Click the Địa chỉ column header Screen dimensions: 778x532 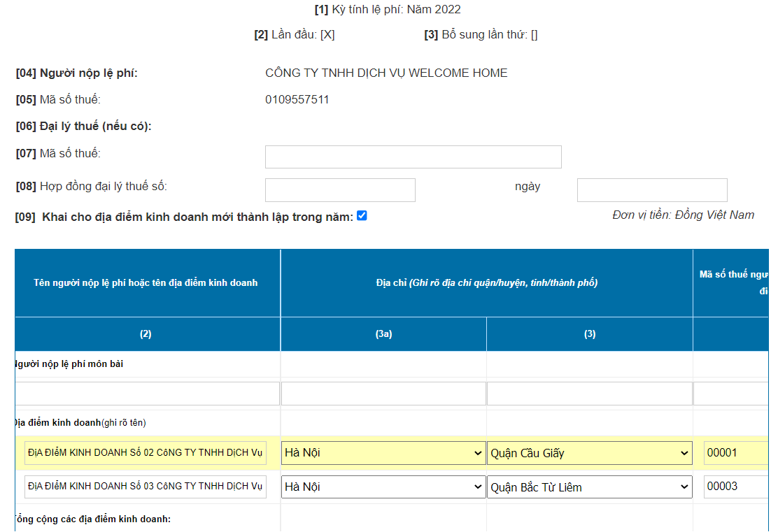tap(486, 283)
